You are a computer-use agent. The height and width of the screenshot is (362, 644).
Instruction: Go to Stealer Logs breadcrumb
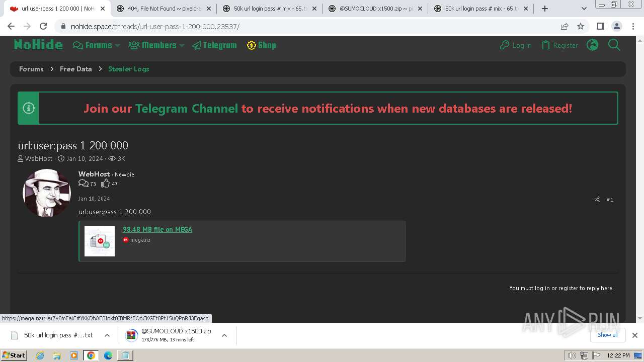point(129,69)
